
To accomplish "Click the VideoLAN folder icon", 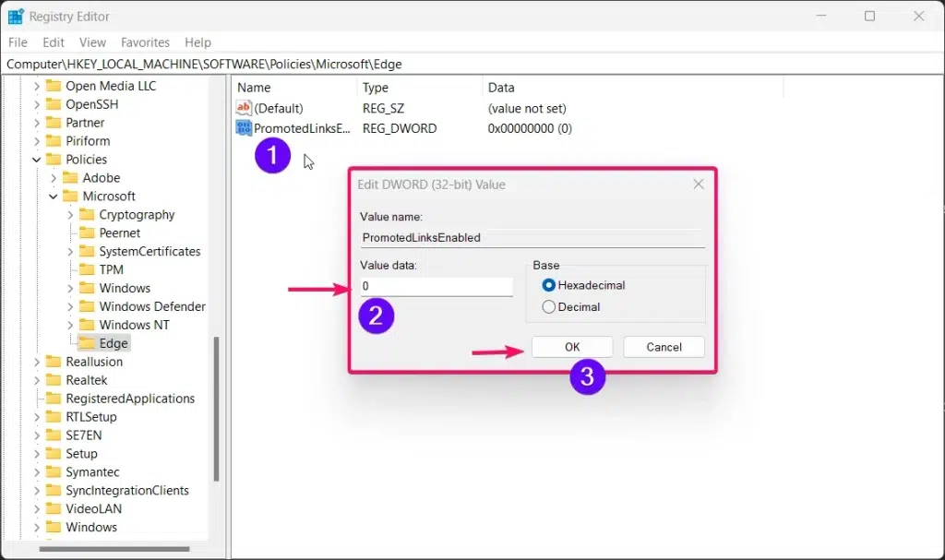I will pyautogui.click(x=54, y=508).
